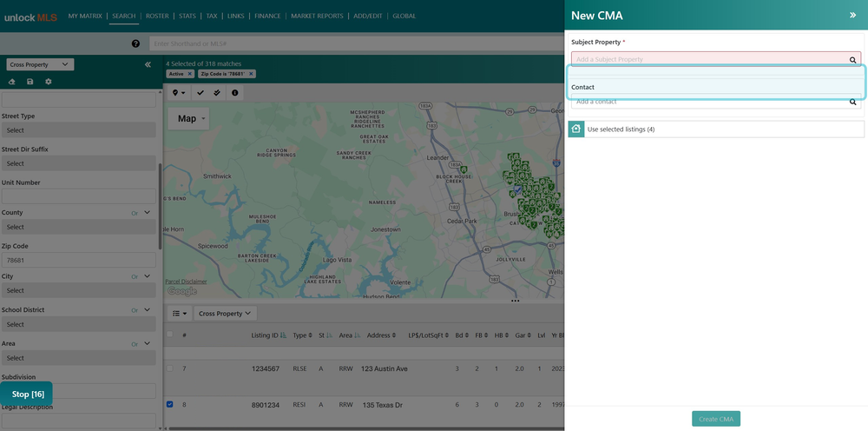Uncheck the row 8 listing checkbox
The width and height of the screenshot is (868, 431).
[x=170, y=404]
